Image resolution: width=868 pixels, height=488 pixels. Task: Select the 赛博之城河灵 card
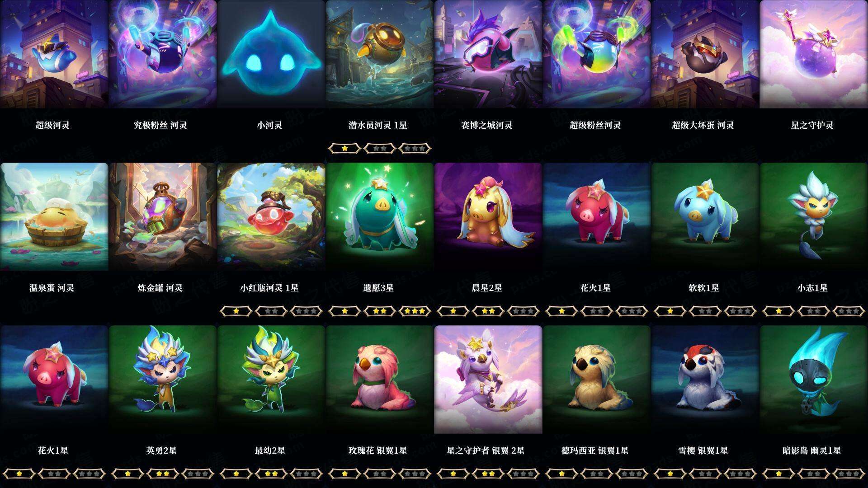(x=488, y=54)
